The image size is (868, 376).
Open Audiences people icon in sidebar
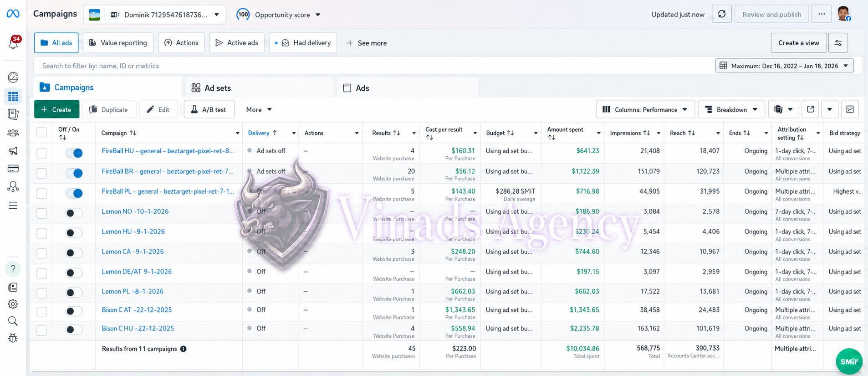coord(13,133)
